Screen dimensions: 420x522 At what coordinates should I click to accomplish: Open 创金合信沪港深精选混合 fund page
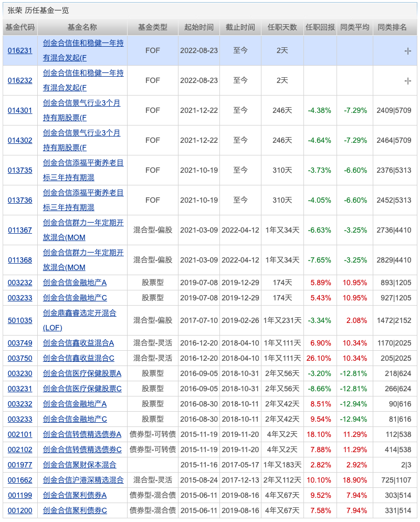[83, 480]
